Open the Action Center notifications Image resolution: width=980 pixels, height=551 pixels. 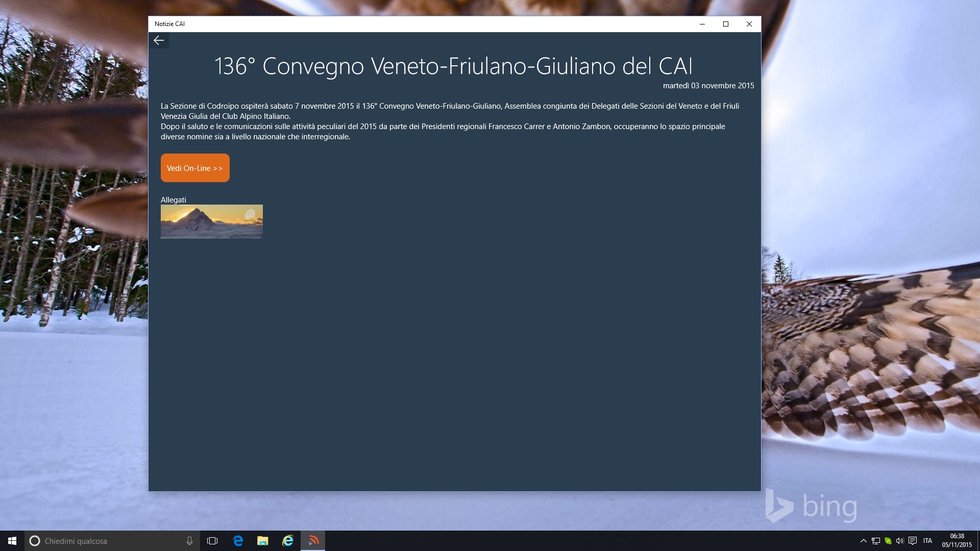(x=913, y=541)
